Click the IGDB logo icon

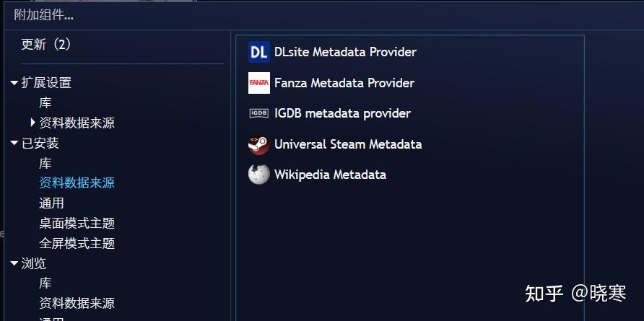[x=258, y=113]
